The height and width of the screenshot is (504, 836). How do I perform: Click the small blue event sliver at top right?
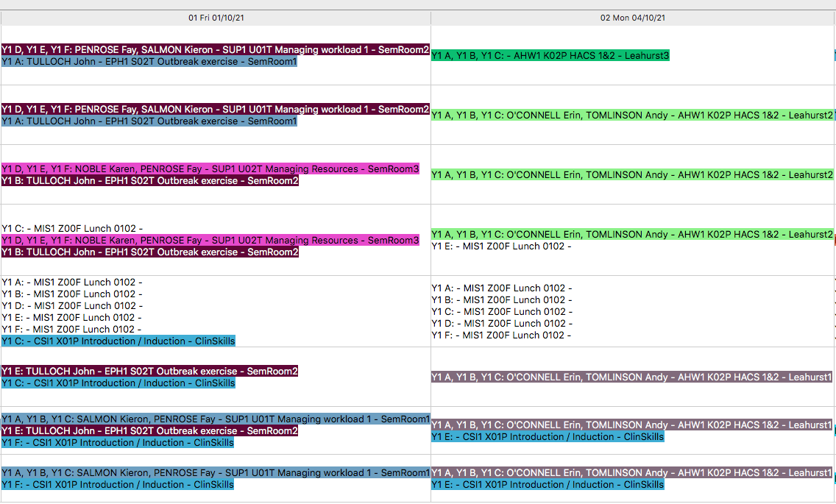click(833, 54)
